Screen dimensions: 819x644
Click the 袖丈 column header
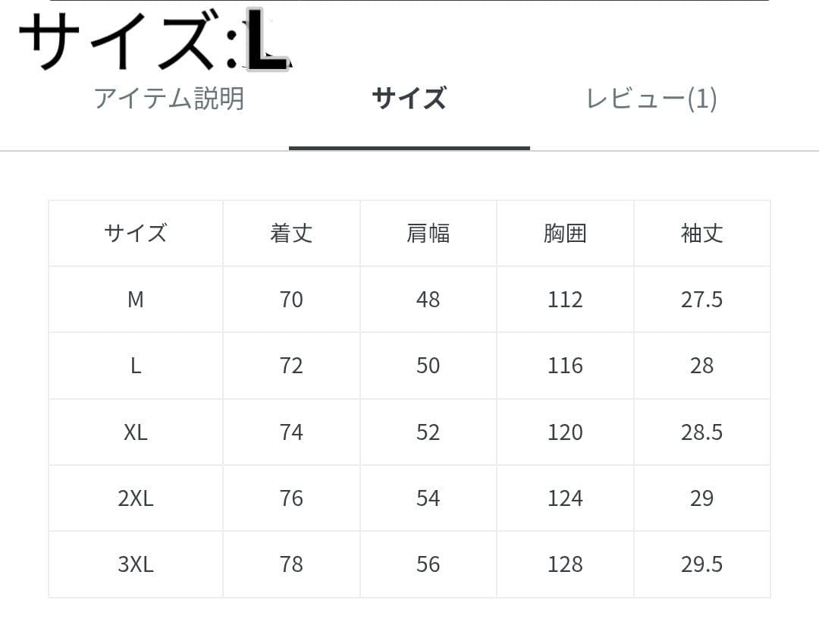701,233
